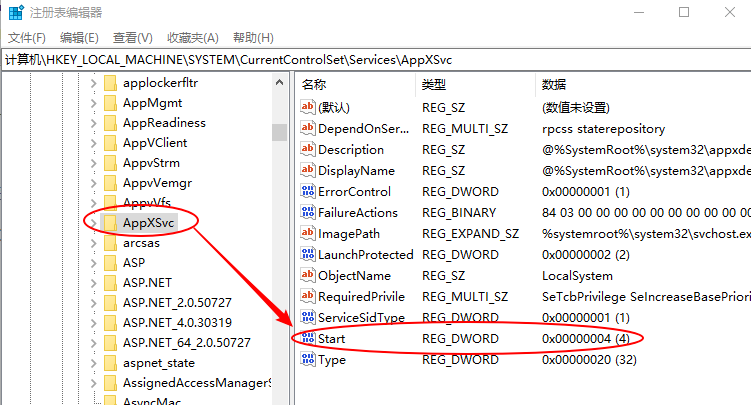Select the AppReadiness tree item
This screenshot has height=405, width=751.
(164, 122)
